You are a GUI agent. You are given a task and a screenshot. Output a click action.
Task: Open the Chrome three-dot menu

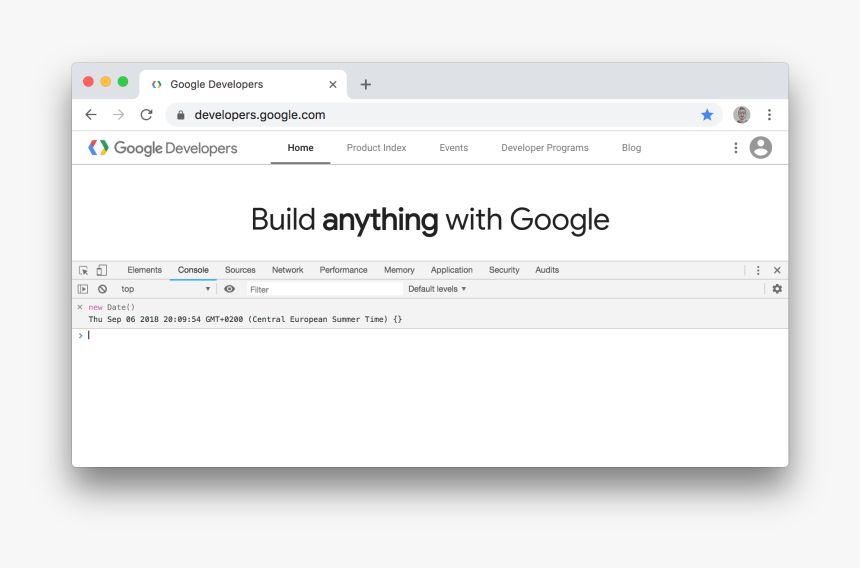[770, 115]
